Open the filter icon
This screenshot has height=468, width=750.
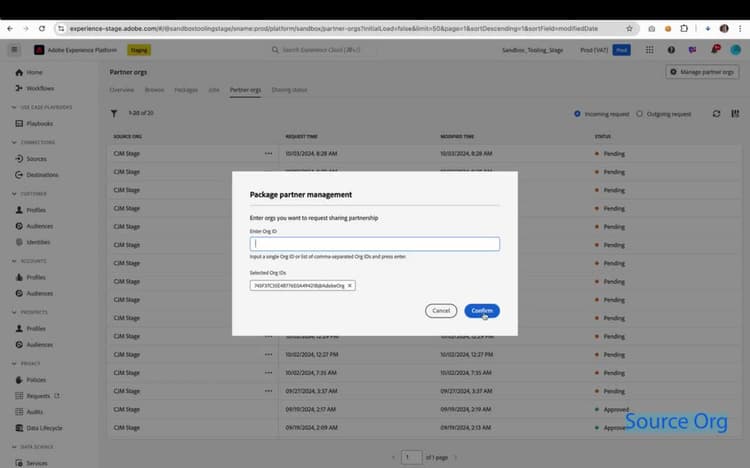click(x=114, y=113)
